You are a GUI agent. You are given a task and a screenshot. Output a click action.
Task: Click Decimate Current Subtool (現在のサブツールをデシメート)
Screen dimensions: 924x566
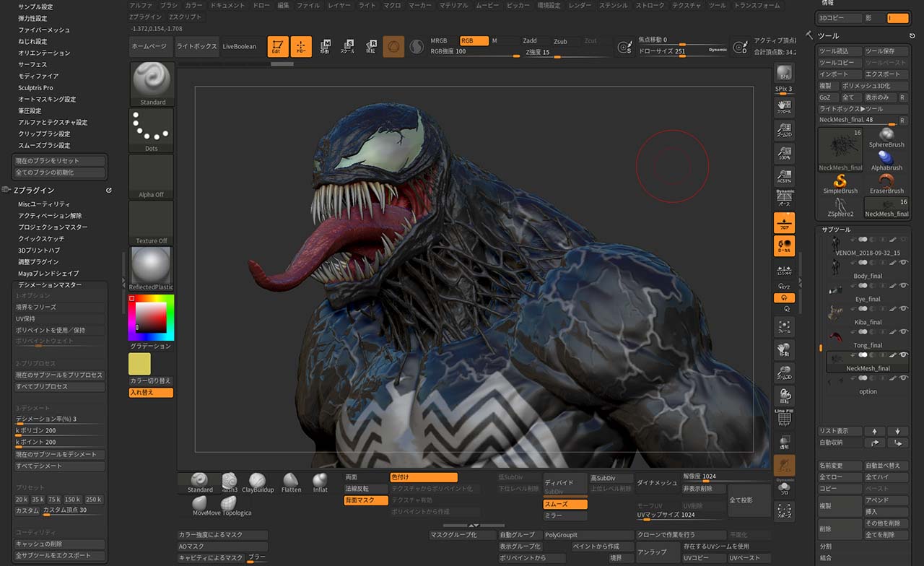click(x=61, y=454)
